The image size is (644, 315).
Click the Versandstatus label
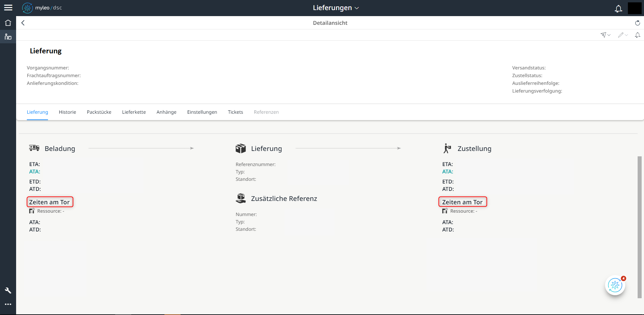point(529,68)
